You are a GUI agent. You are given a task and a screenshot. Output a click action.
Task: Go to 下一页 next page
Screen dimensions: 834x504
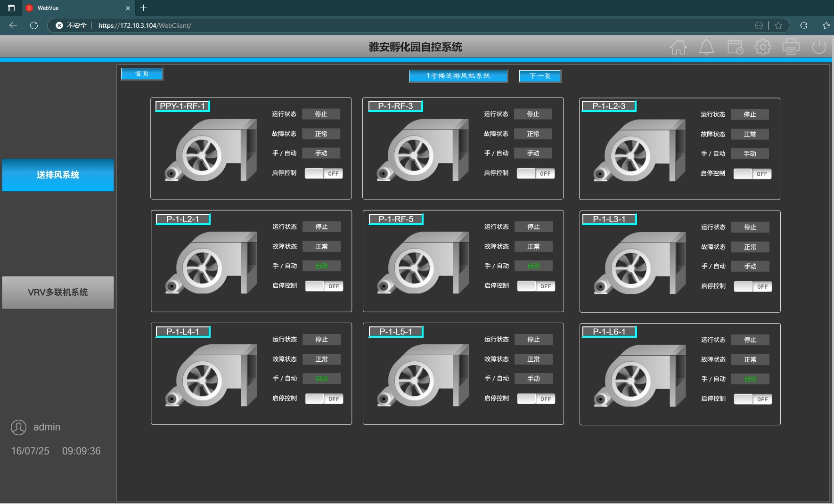click(x=540, y=76)
